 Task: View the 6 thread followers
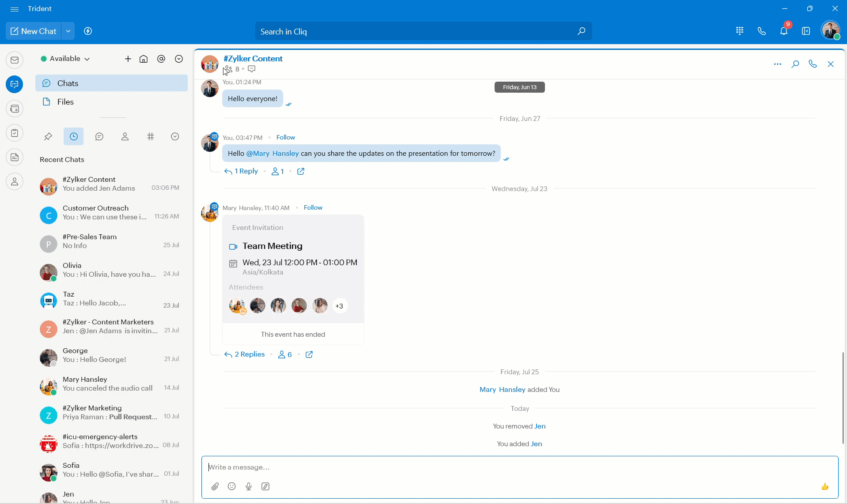pos(285,354)
